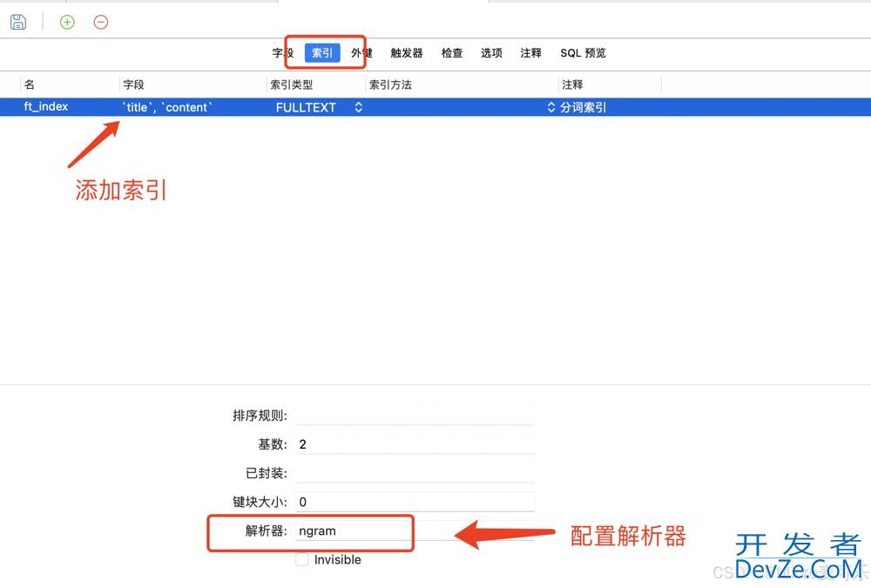Show the SQL 预览 tab
The width and height of the screenshot is (871, 588).
[583, 53]
